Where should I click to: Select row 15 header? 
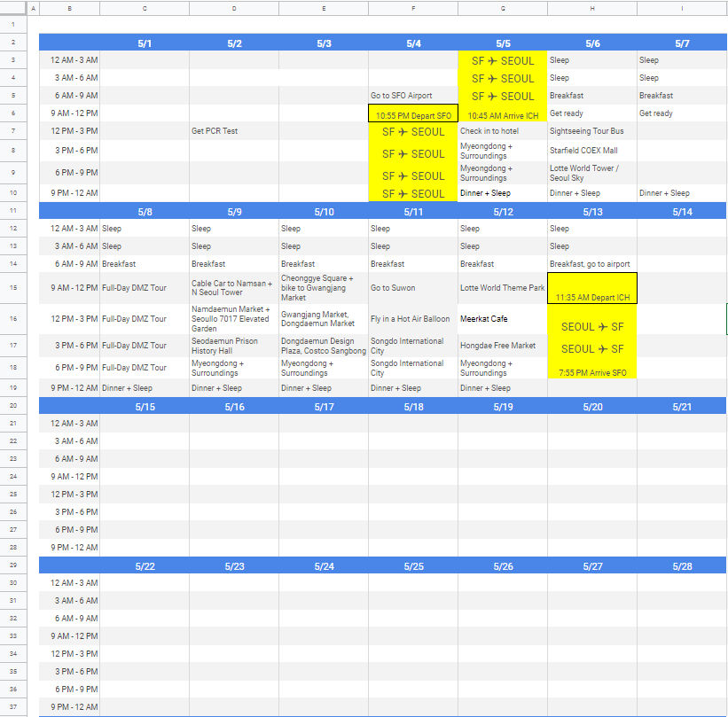(13, 288)
